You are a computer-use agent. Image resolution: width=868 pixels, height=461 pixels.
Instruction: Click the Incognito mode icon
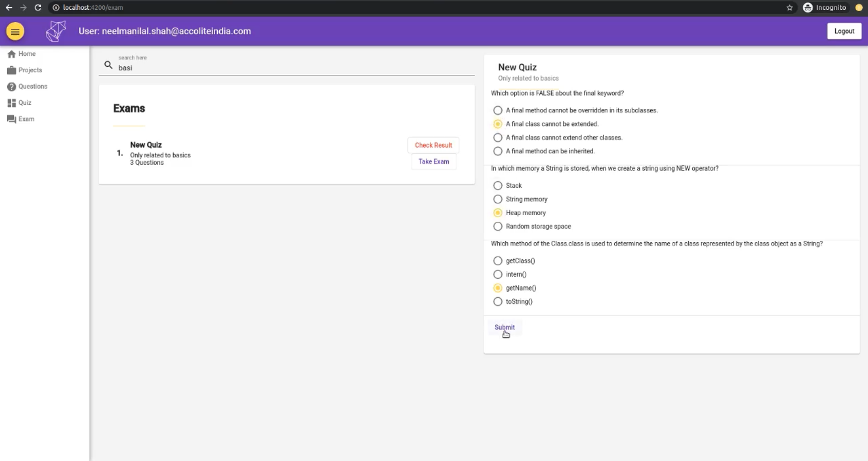[808, 8]
